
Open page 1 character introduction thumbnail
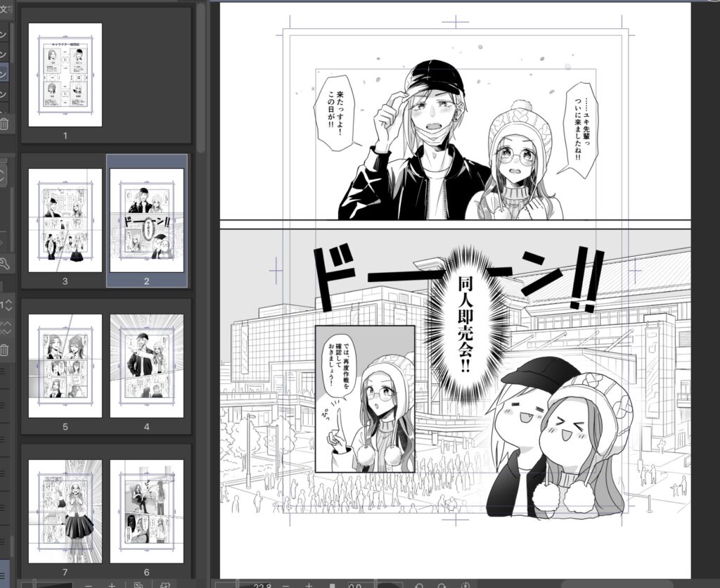coord(65,75)
